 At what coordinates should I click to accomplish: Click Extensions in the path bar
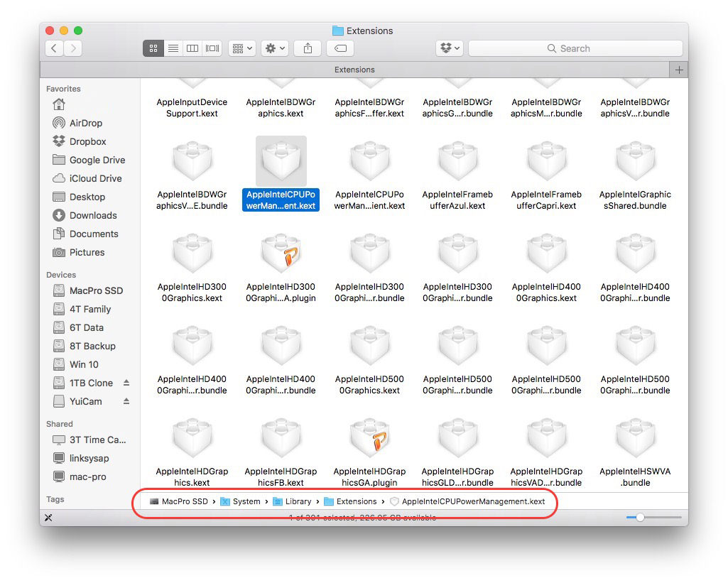350,501
